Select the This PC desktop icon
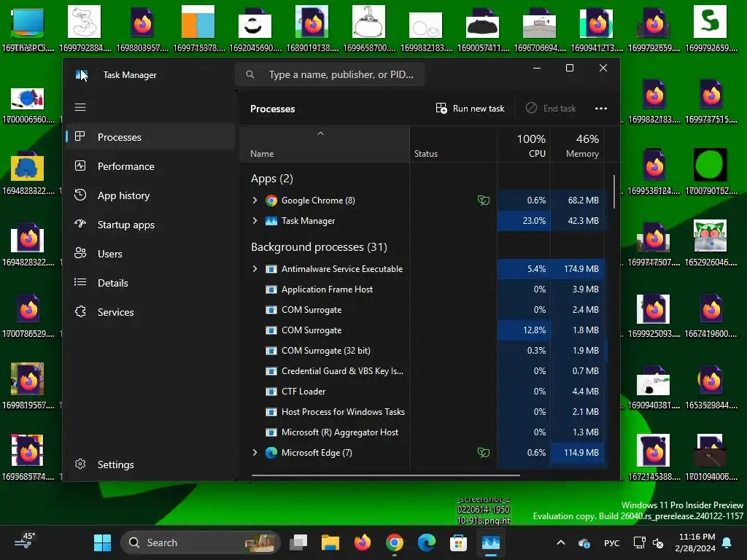 coord(28,28)
